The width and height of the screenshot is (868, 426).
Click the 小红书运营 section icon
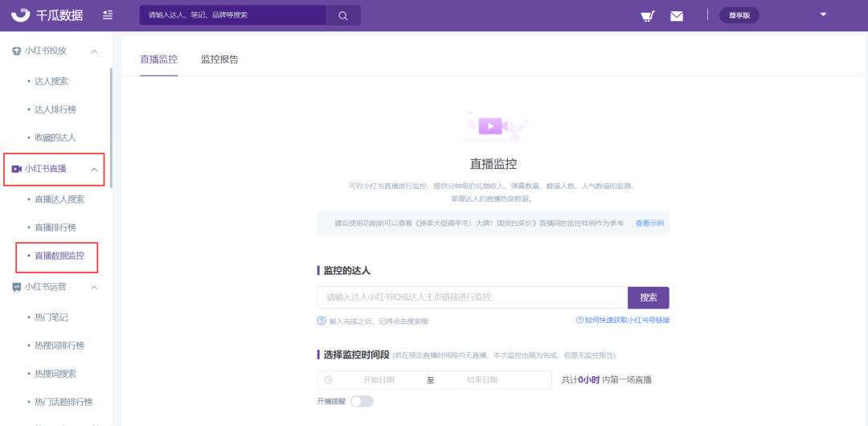pos(17,288)
